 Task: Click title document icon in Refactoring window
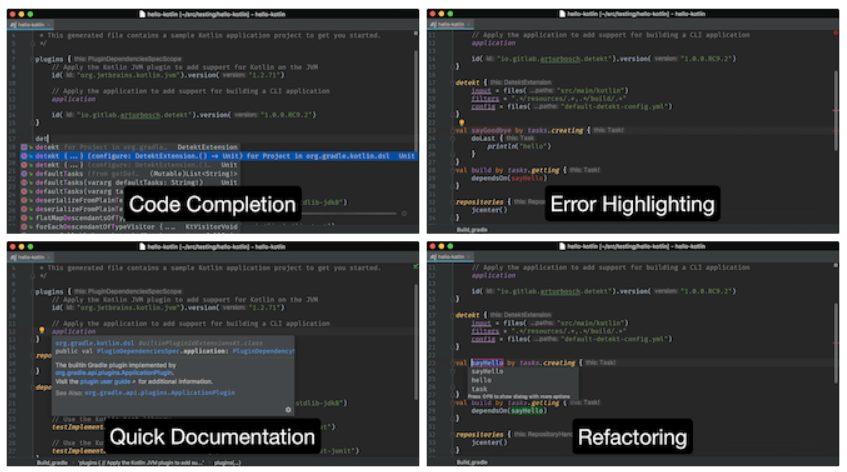562,247
